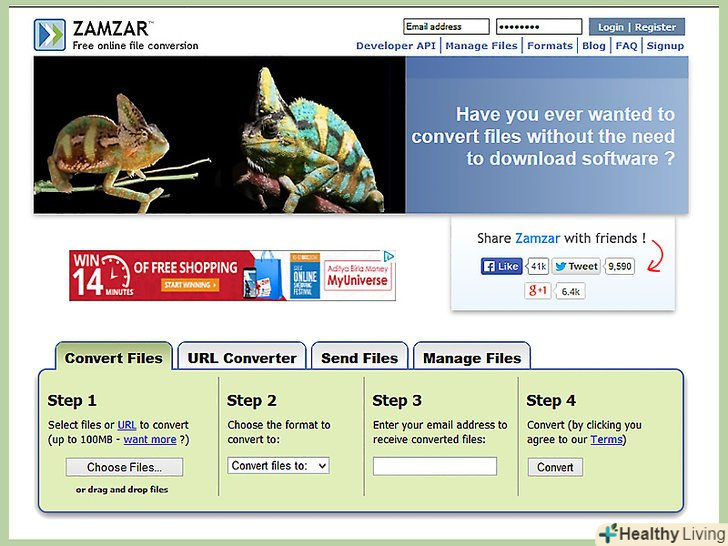
Task: Focus the Email address login field
Action: coord(446,26)
